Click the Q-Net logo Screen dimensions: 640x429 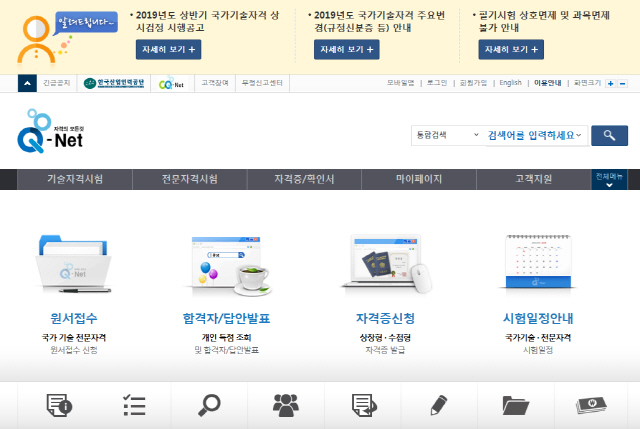coord(50,136)
